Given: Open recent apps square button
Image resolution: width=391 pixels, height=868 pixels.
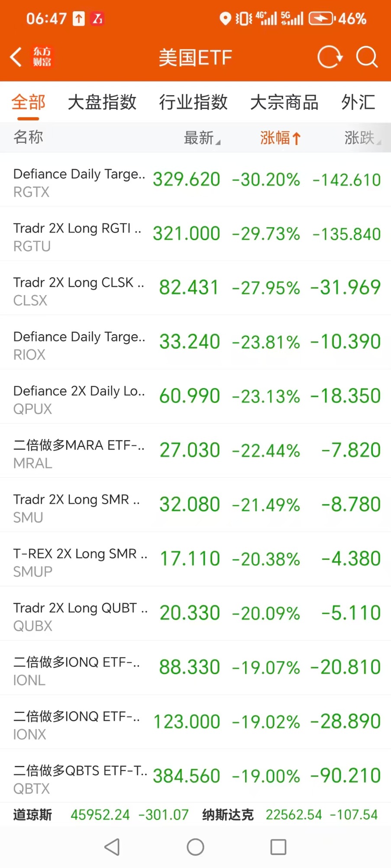Looking at the screenshot, I should [278, 847].
